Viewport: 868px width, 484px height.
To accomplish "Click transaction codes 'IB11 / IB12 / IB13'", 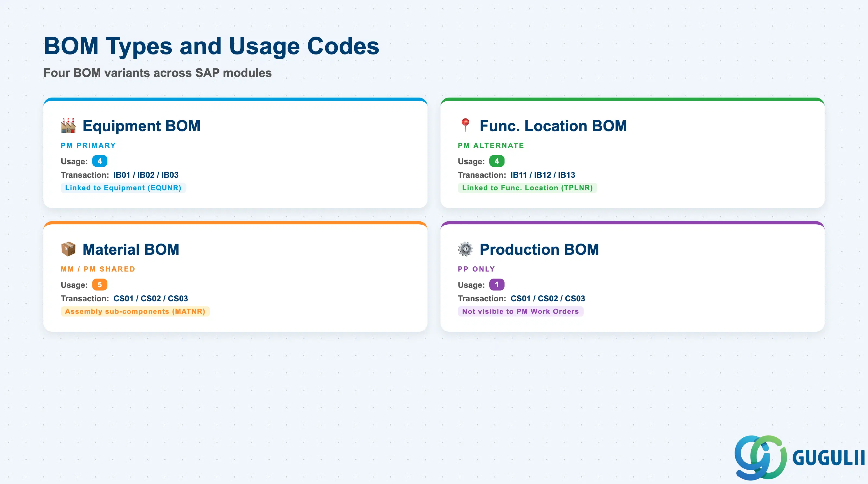I will tap(543, 175).
